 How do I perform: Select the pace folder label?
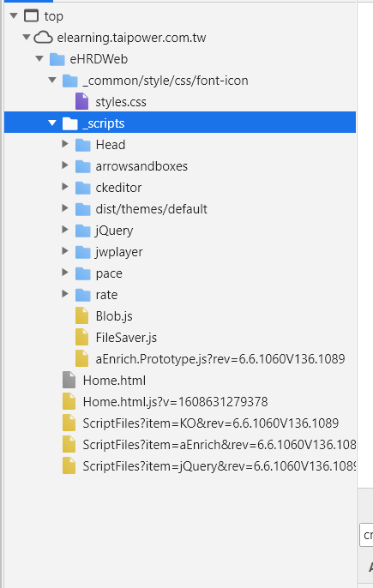tap(109, 273)
